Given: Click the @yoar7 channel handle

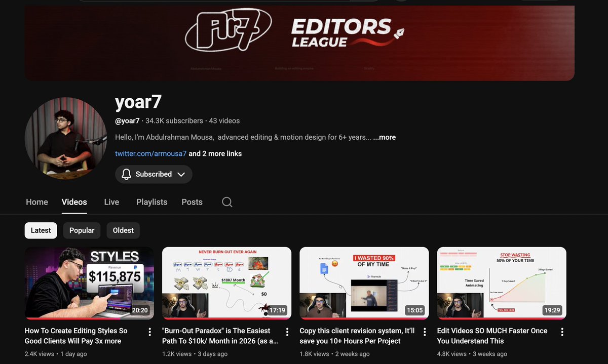Looking at the screenshot, I should tap(127, 120).
